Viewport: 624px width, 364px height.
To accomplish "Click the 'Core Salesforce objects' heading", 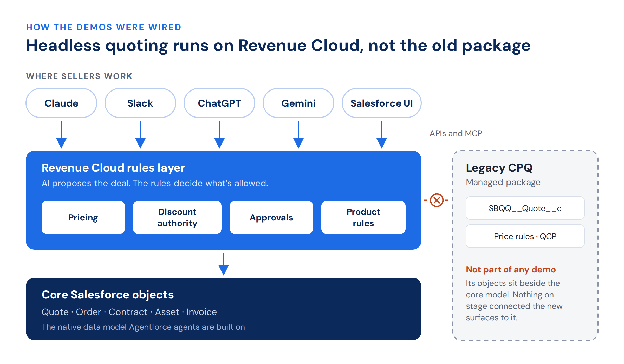I will coord(108,295).
